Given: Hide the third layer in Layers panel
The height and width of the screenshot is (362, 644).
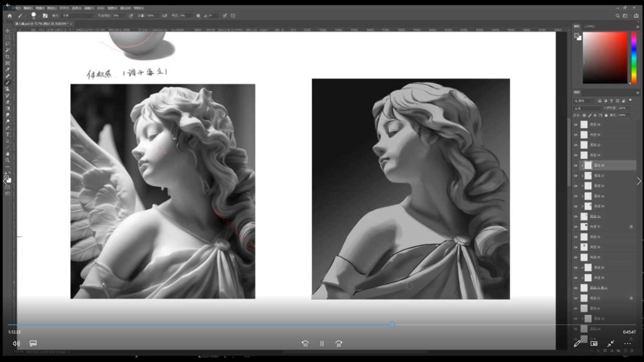Looking at the screenshot, I should tap(575, 145).
